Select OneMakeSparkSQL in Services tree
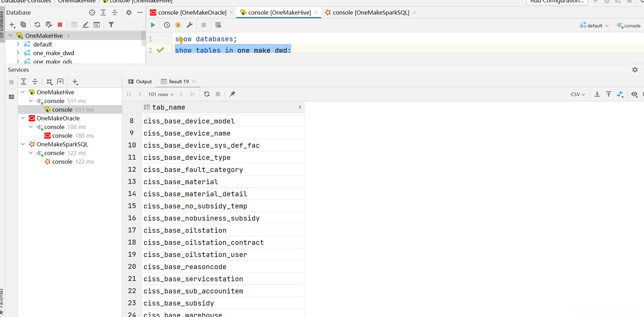644x317 pixels. 62,144
